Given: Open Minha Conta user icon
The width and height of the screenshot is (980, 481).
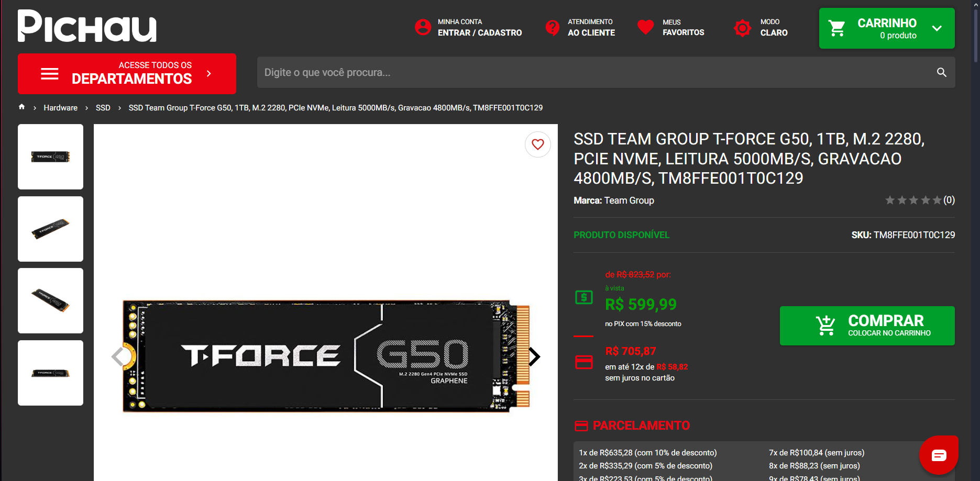Looking at the screenshot, I should (423, 27).
